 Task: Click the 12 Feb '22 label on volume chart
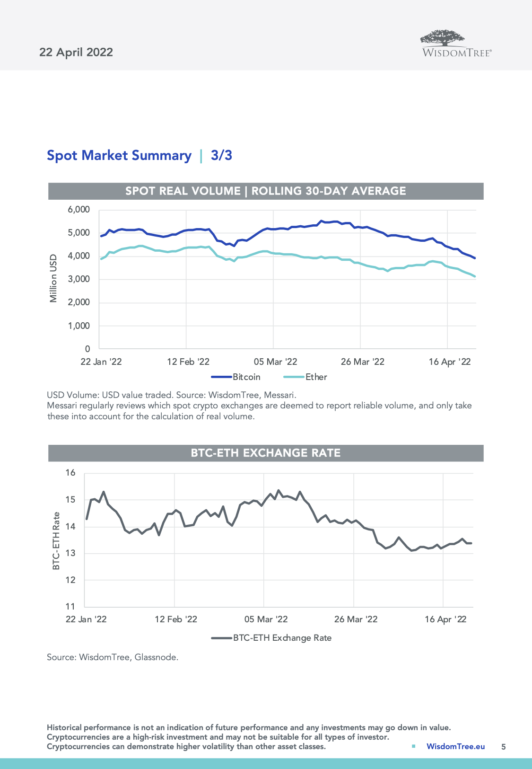188,362
